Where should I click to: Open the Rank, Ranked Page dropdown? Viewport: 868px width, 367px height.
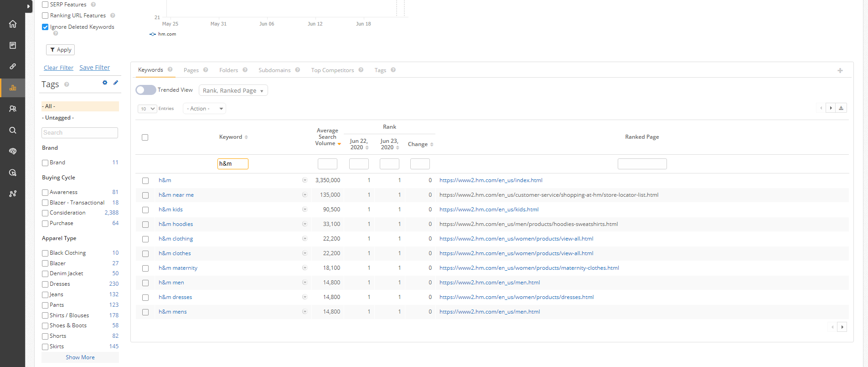(233, 90)
